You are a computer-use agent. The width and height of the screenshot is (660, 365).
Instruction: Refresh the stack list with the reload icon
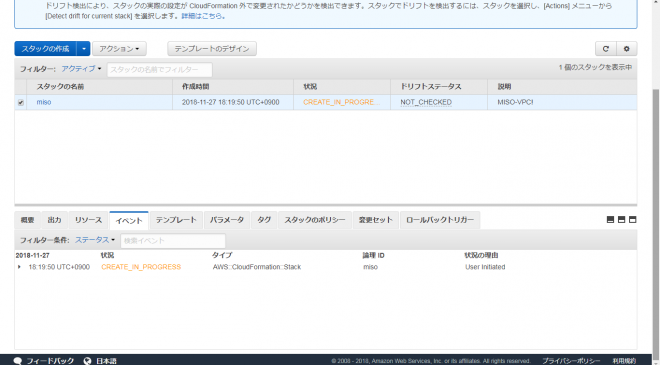(605, 49)
